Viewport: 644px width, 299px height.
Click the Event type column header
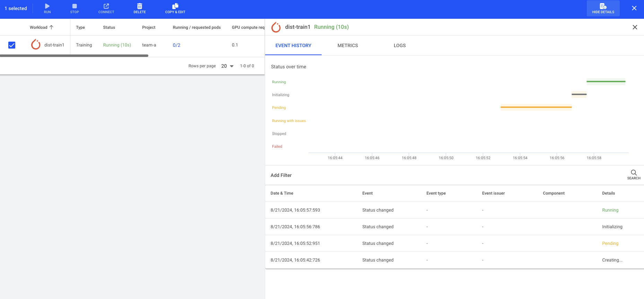click(436, 193)
